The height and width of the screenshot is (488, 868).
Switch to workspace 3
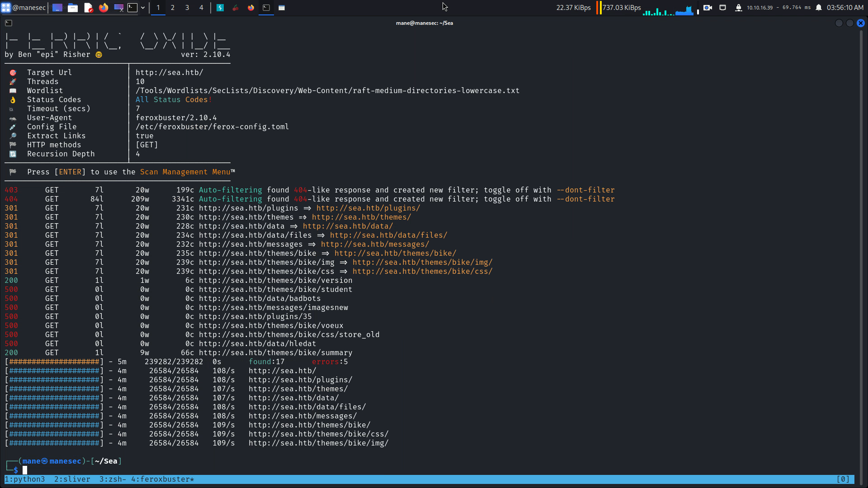[x=187, y=8]
